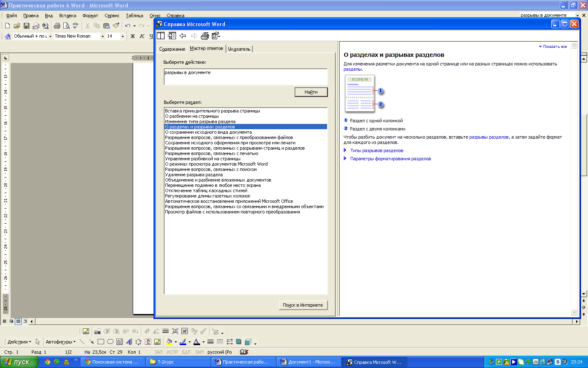Insert a Text Box from Drawing toolbar

(x=120, y=342)
